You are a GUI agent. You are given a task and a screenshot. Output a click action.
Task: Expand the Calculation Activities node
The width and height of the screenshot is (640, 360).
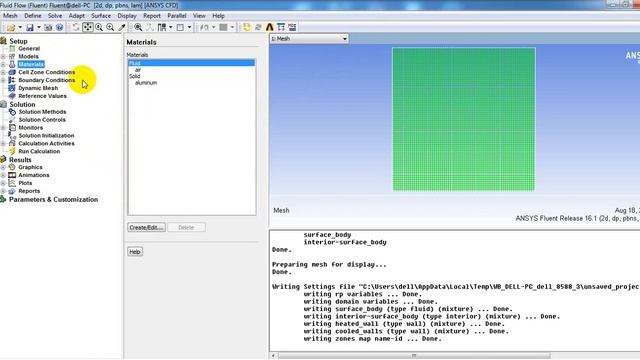pyautogui.click(x=3, y=144)
